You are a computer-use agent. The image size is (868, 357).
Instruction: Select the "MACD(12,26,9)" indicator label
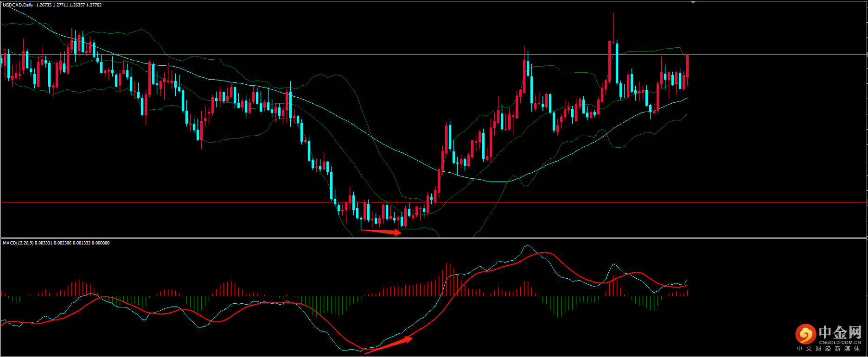pyautogui.click(x=18, y=243)
